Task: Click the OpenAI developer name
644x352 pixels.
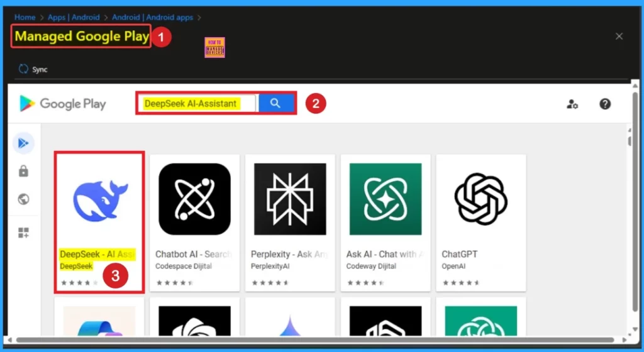Action: point(453,267)
